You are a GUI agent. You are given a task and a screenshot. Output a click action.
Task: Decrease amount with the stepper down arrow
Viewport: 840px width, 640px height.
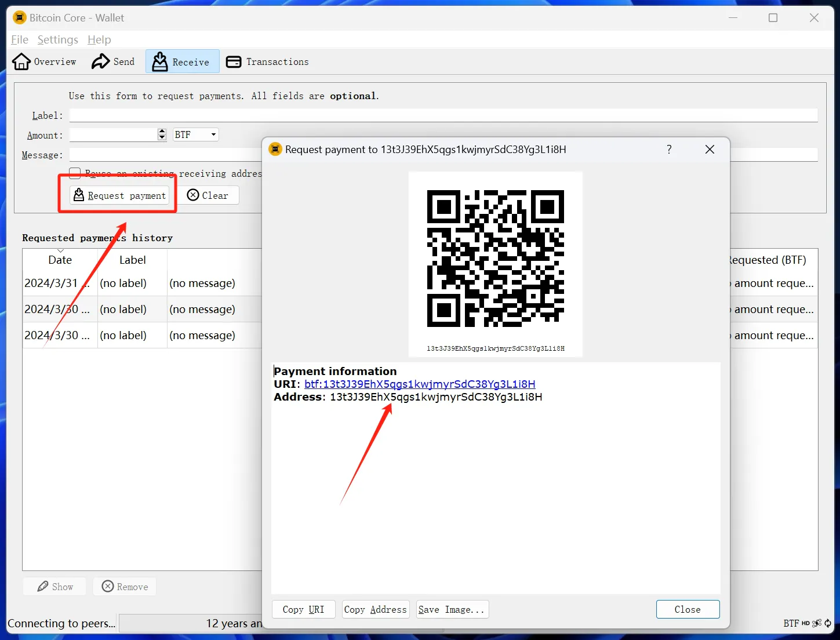pyautogui.click(x=162, y=138)
